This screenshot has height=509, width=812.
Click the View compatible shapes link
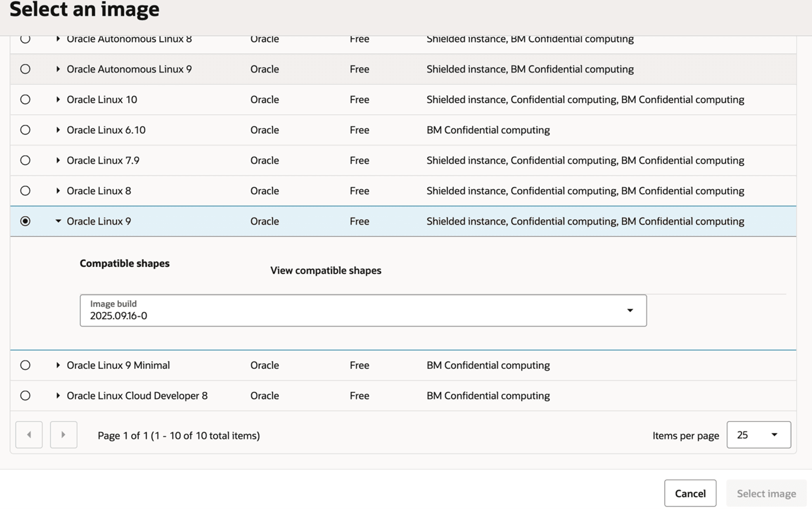[326, 270]
